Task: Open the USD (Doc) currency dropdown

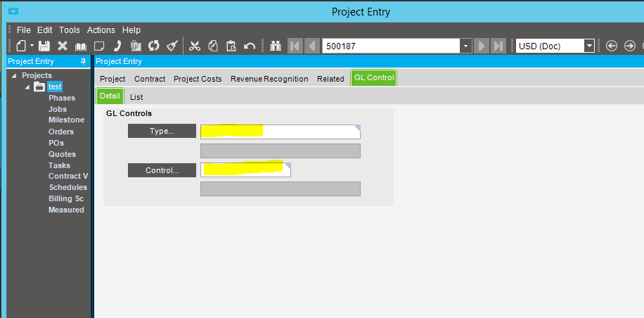Action: pyautogui.click(x=589, y=46)
